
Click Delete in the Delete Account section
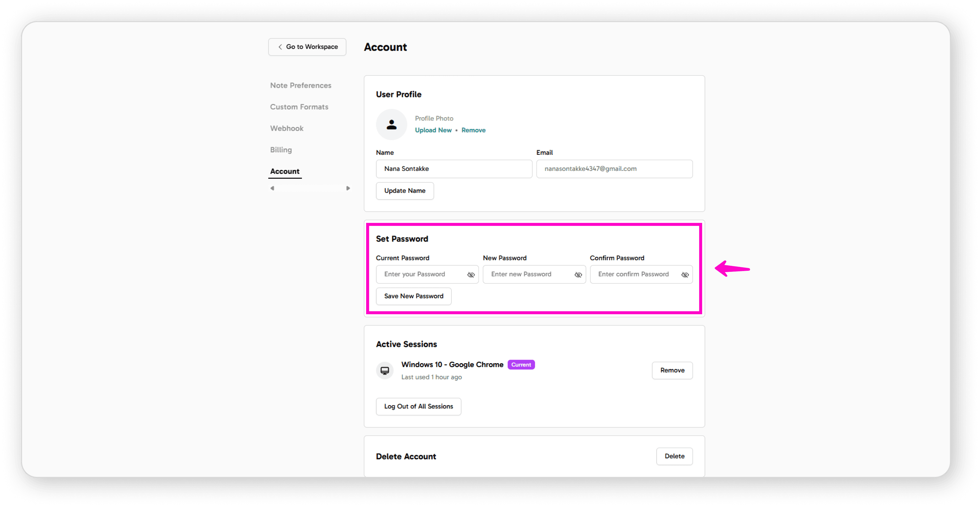(674, 456)
